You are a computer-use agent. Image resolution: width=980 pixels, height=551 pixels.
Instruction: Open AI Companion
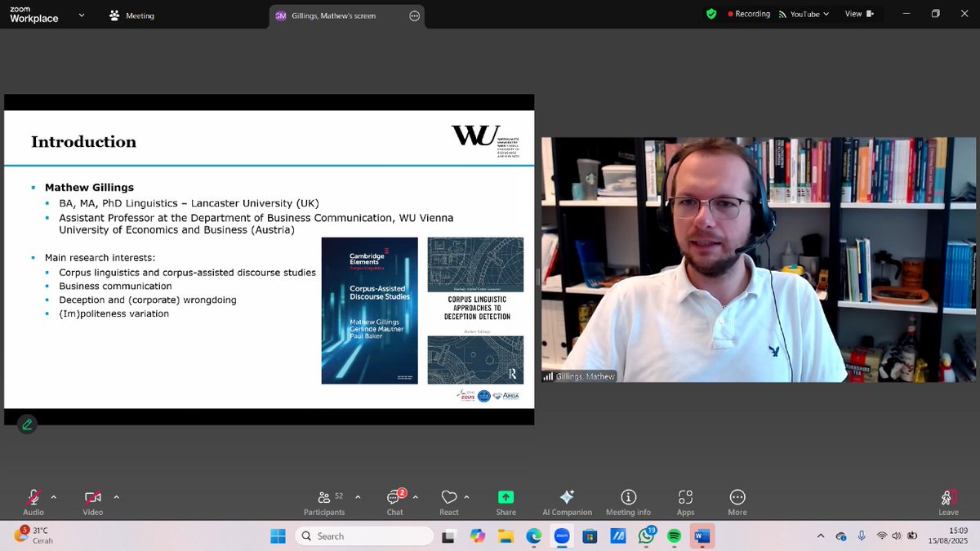click(x=567, y=502)
